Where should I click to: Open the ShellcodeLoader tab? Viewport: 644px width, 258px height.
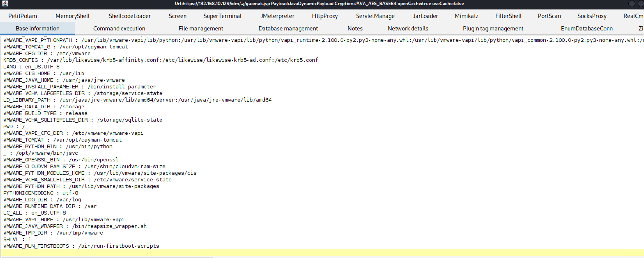(130, 16)
